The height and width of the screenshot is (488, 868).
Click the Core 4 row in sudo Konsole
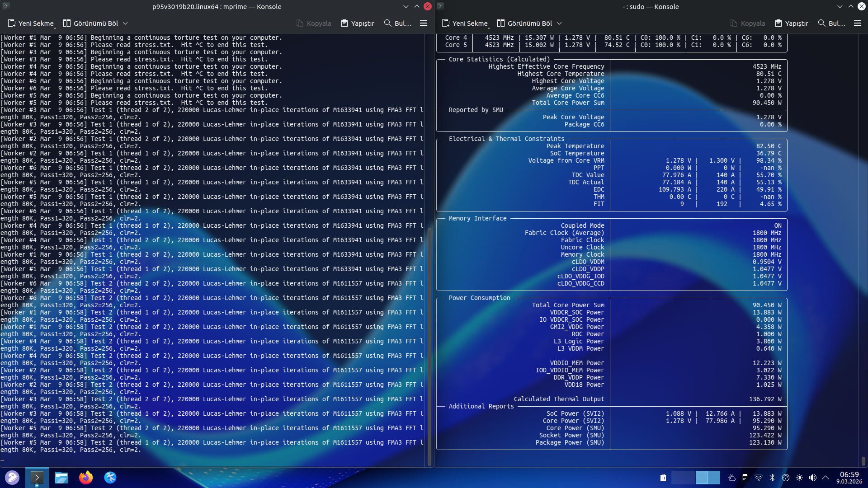(x=613, y=38)
